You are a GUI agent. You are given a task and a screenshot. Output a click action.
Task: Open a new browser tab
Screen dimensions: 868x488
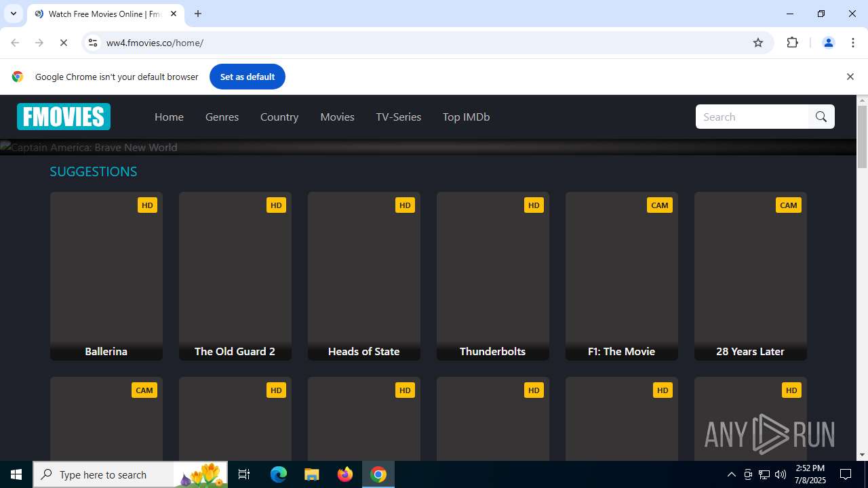click(198, 14)
